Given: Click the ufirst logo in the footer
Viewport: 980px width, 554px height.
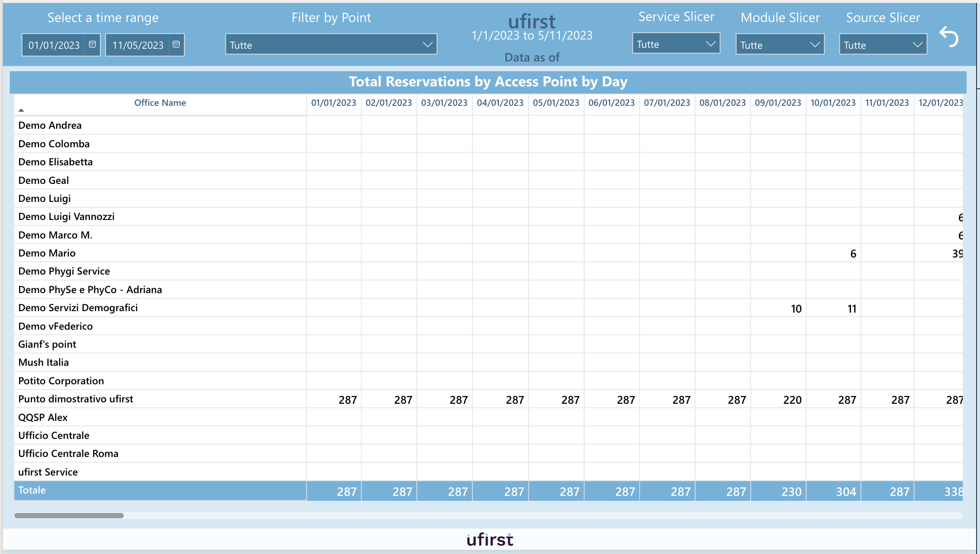Looking at the screenshot, I should (490, 539).
